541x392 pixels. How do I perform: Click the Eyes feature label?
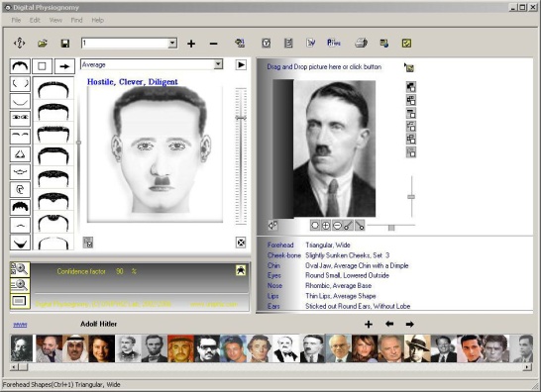pyautogui.click(x=273, y=275)
